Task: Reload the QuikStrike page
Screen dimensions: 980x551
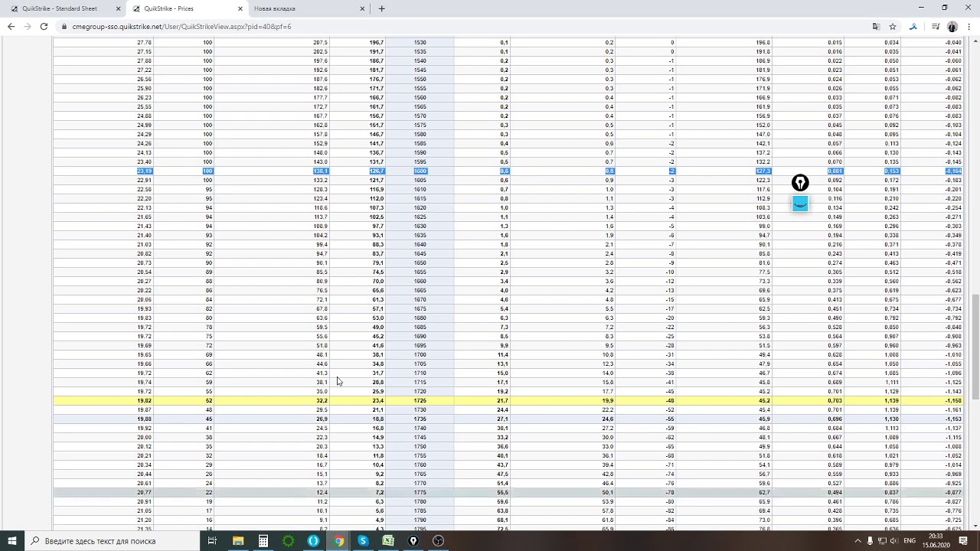Action: click(x=44, y=26)
